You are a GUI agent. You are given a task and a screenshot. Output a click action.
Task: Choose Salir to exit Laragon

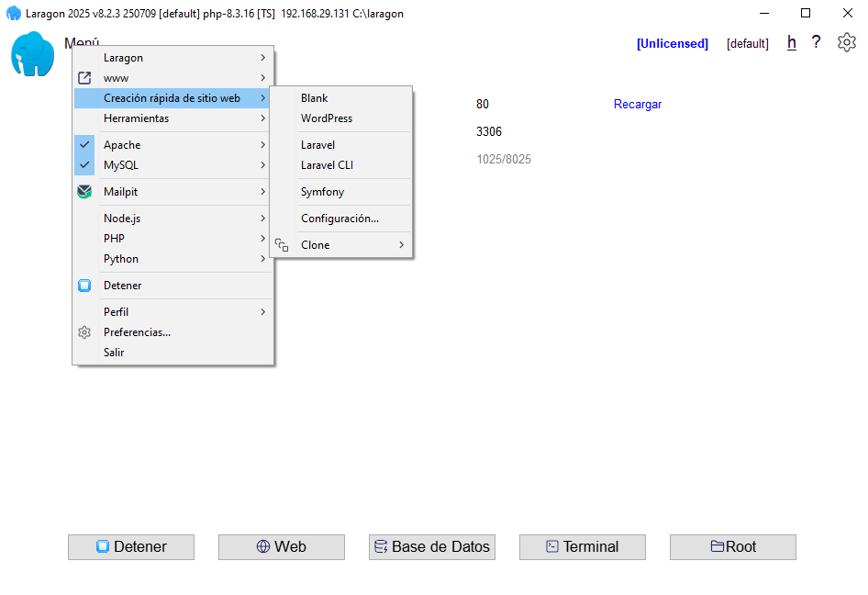pos(172,353)
